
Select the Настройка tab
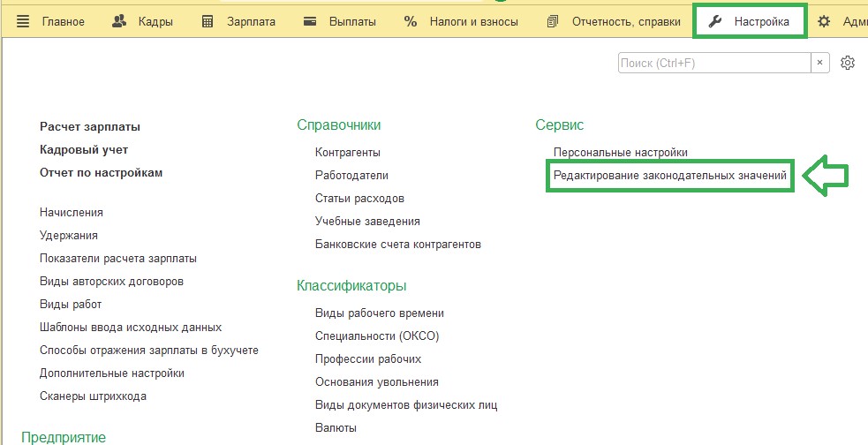tap(750, 21)
